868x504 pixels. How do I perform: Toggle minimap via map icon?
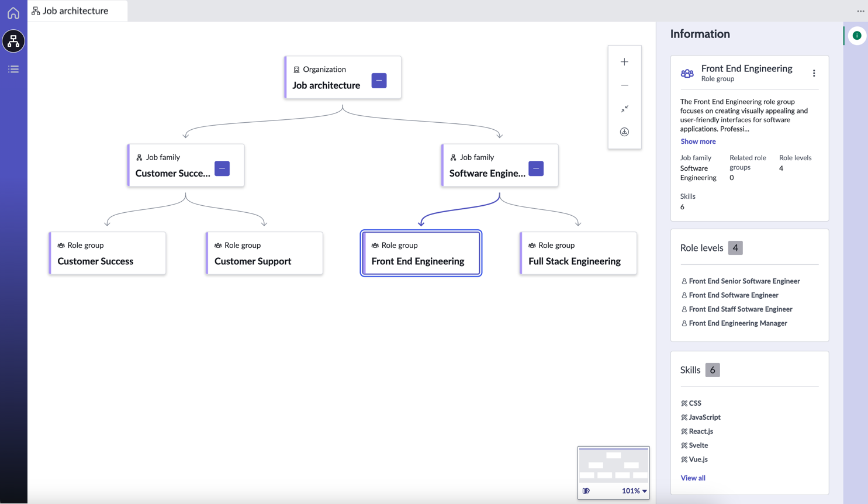(x=586, y=491)
